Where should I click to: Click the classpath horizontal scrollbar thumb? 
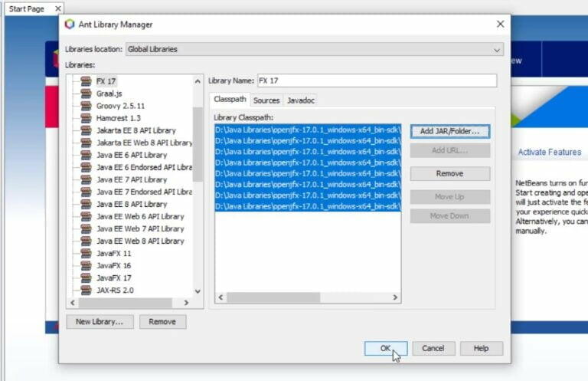[x=273, y=297]
